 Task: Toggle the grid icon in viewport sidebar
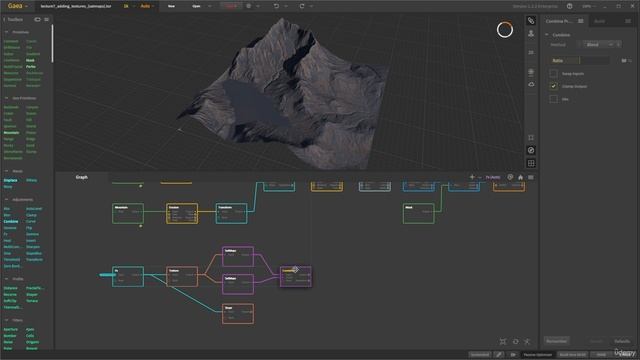(x=531, y=163)
